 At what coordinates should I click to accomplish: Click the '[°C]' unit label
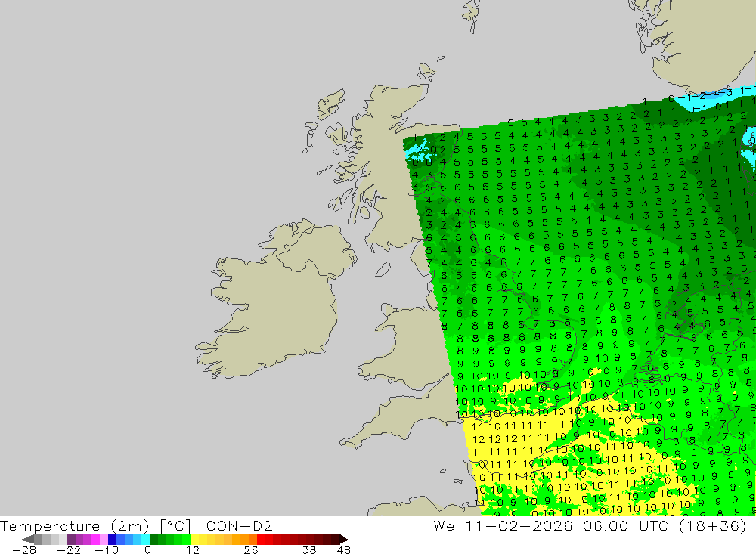[x=175, y=525]
